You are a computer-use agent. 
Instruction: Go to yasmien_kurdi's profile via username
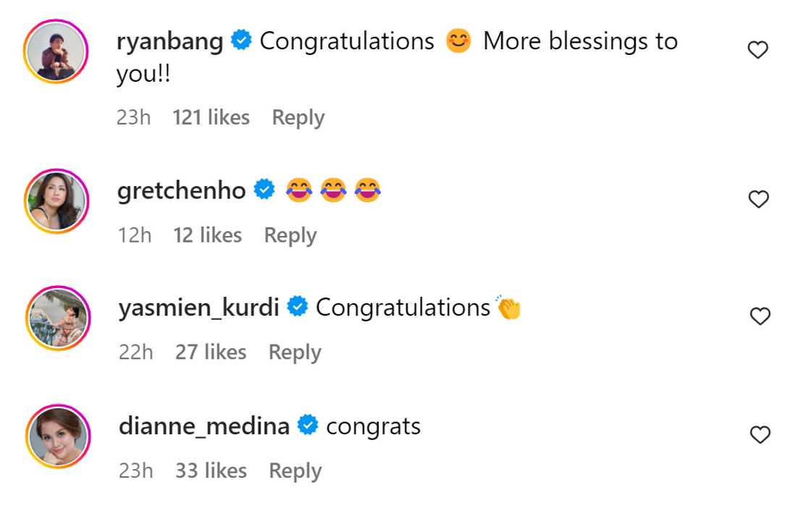(198, 308)
